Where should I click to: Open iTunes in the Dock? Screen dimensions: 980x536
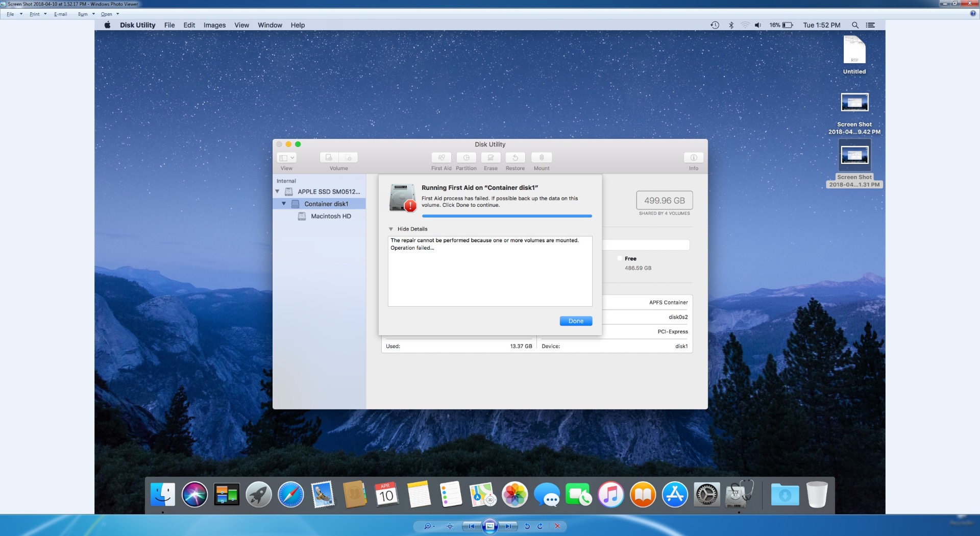(611, 495)
